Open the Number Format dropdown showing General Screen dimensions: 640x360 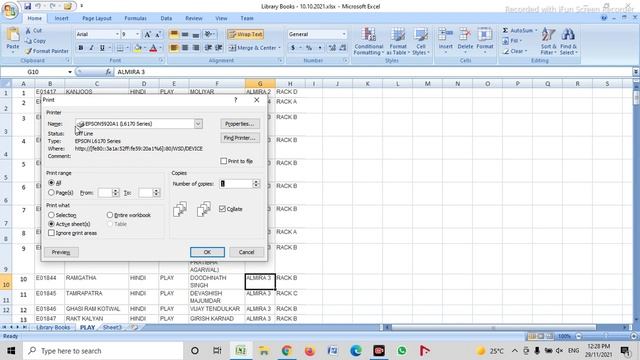click(x=344, y=34)
